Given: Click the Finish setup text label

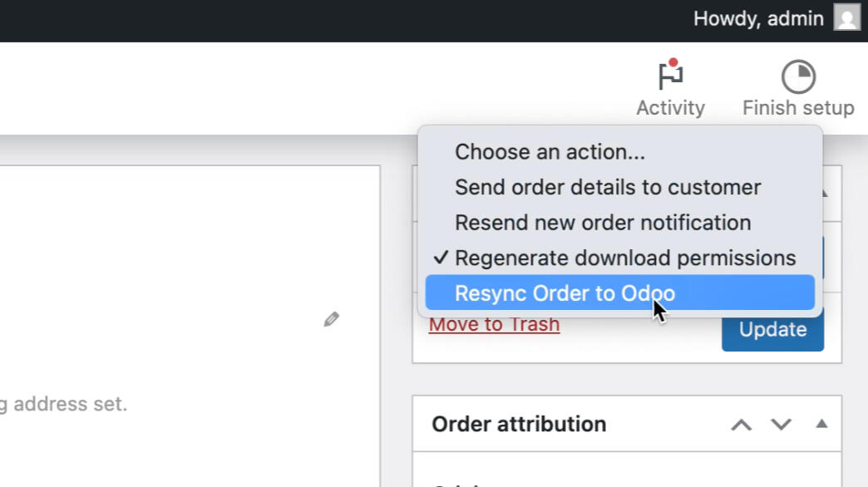Looking at the screenshot, I should (x=798, y=108).
